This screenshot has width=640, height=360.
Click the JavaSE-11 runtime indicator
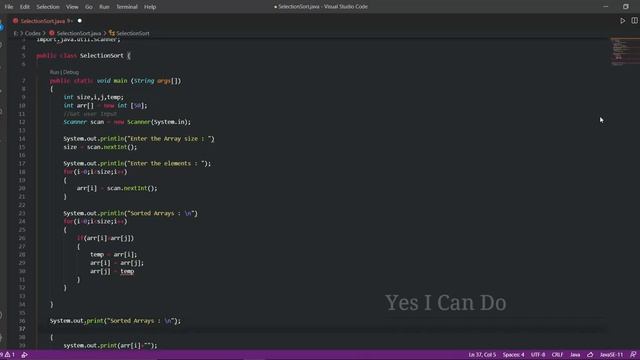[x=611, y=355]
